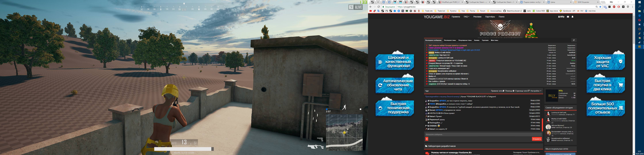The image size is (644, 155).
Task: Open the Discord channel invite link
Action: pos(442,97)
